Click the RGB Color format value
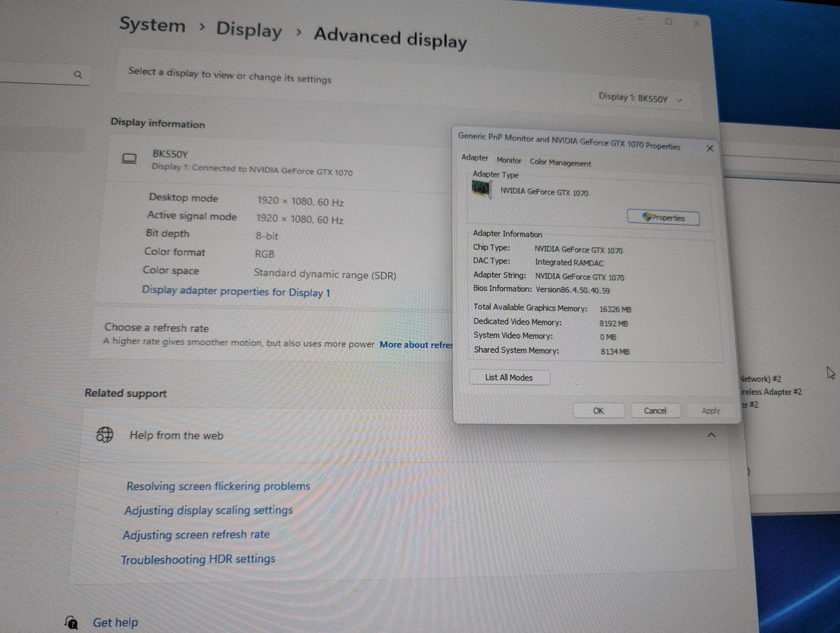This screenshot has height=633, width=840. [265, 254]
